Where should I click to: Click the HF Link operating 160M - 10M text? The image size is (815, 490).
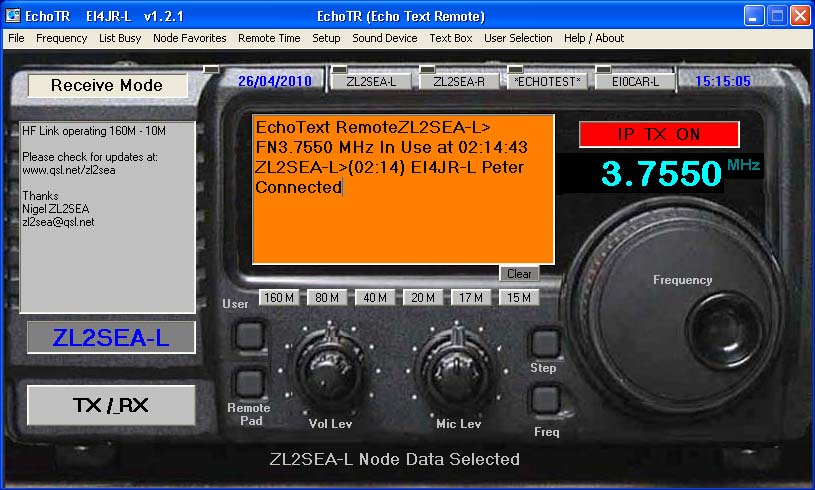pos(94,131)
